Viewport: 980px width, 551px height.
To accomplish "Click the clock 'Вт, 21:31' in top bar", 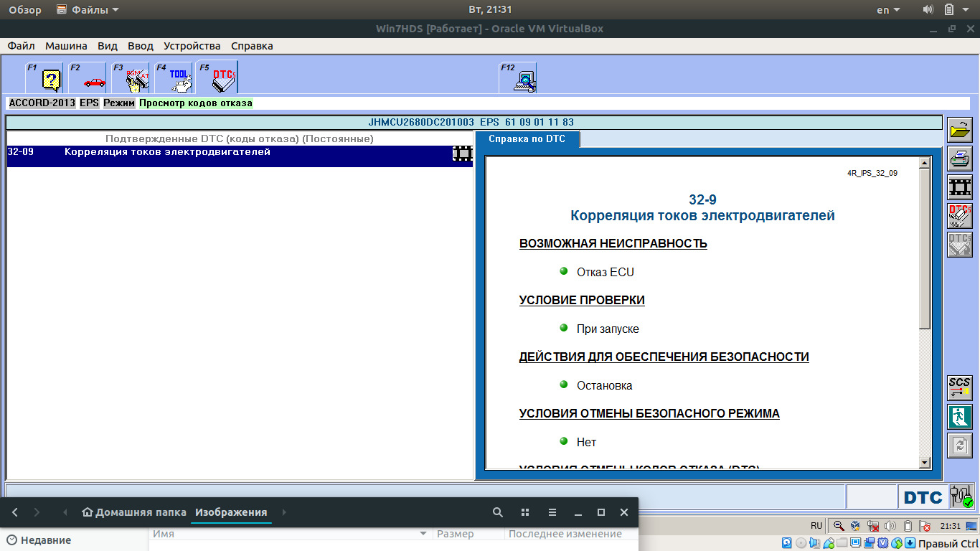I will tap(490, 10).
